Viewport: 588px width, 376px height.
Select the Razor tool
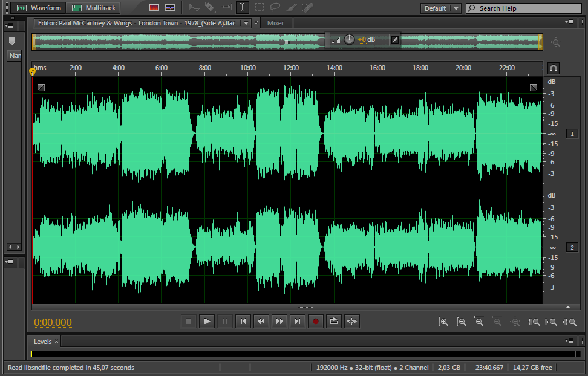coord(210,7)
